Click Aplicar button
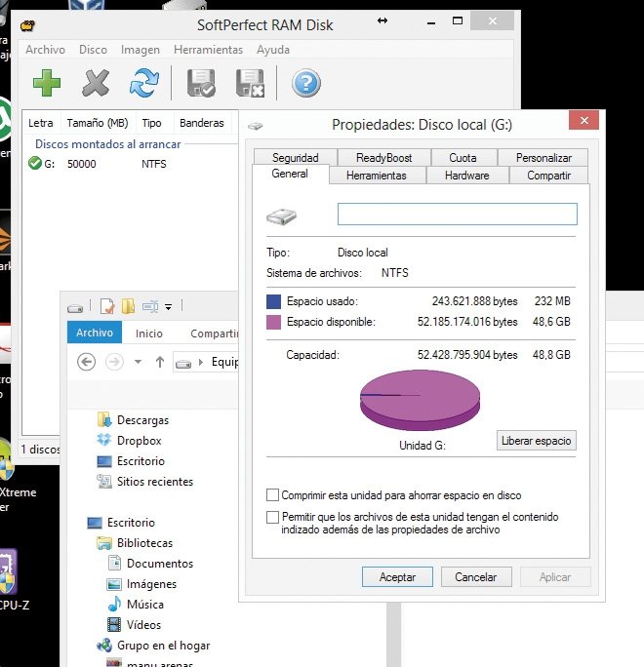Screen dimensions: 644x667 click(555, 577)
